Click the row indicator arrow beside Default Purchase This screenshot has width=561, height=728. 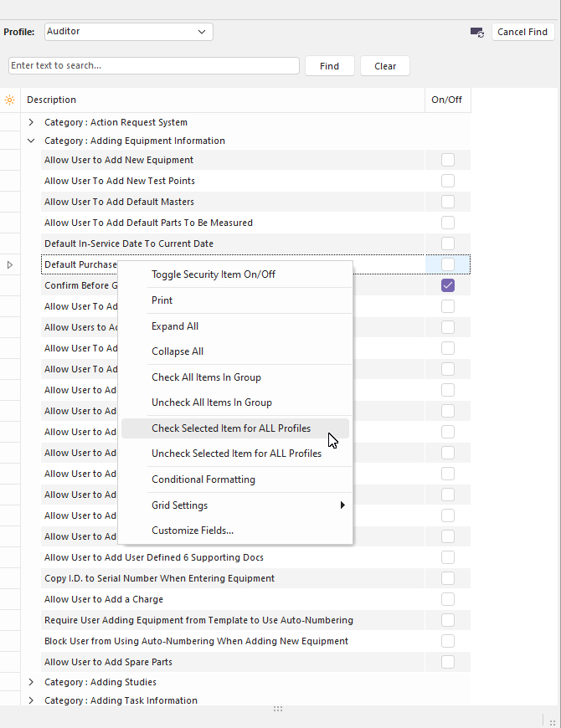(10, 264)
